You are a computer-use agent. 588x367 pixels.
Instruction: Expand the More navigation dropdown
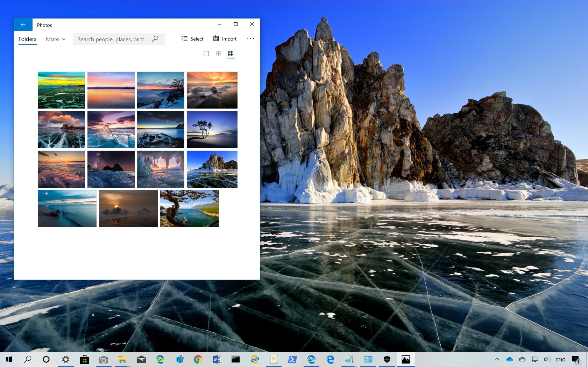(x=55, y=39)
